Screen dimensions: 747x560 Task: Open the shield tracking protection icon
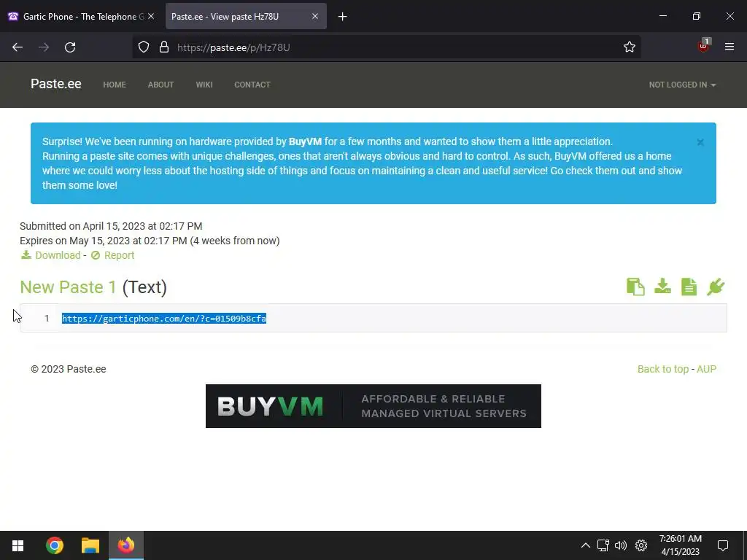(x=144, y=47)
